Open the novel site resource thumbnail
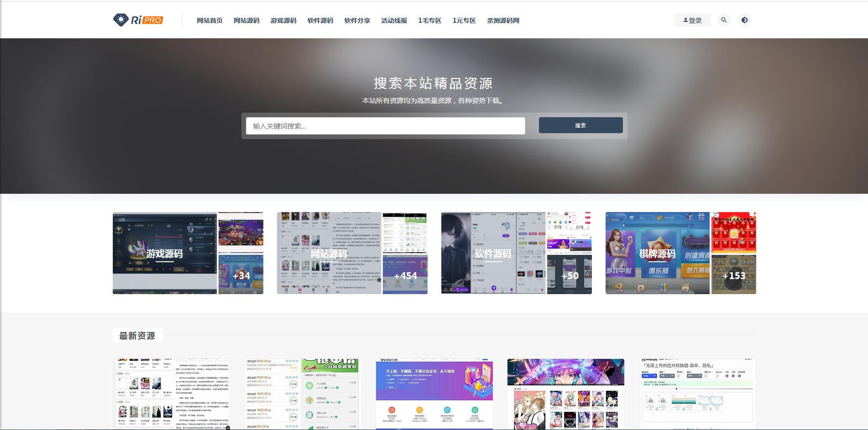 (172, 394)
